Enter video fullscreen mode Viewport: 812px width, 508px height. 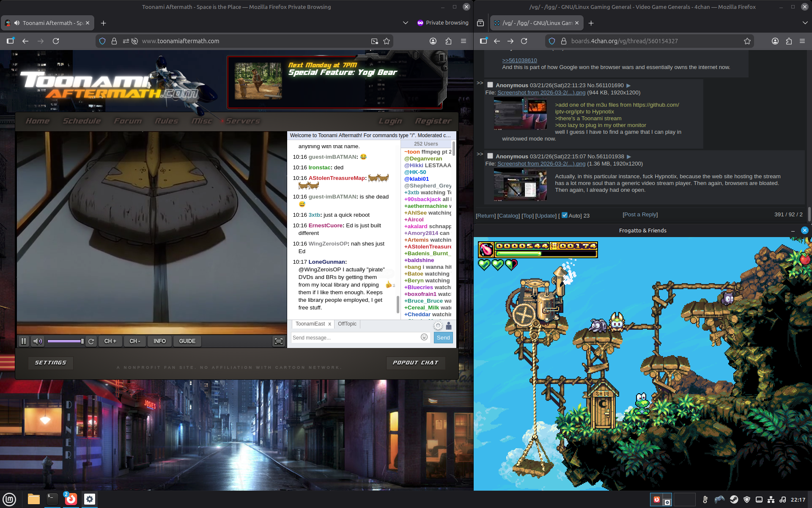pyautogui.click(x=279, y=341)
